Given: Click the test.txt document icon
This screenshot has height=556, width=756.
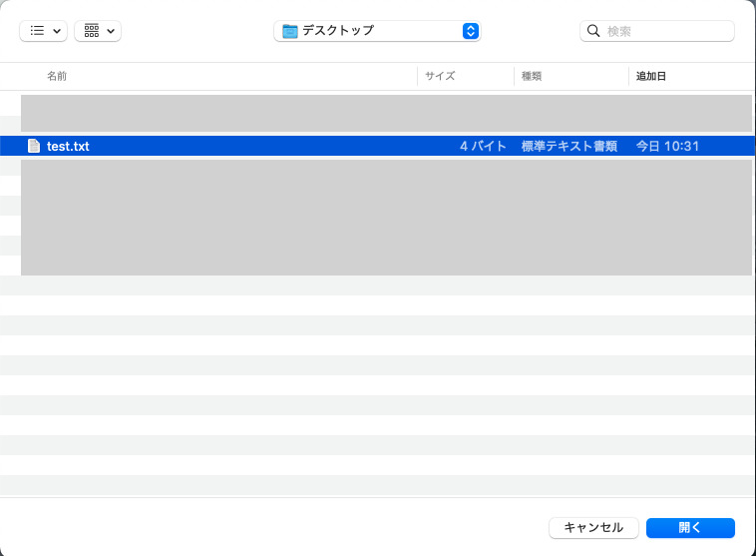Looking at the screenshot, I should (x=34, y=146).
